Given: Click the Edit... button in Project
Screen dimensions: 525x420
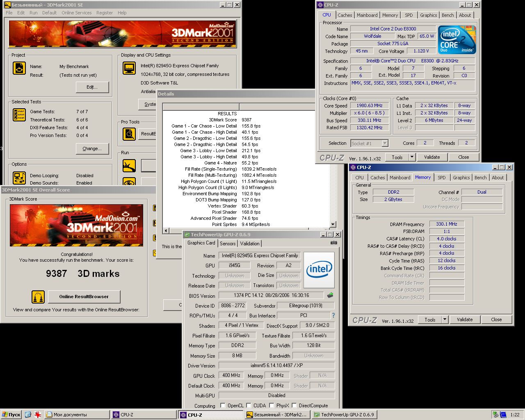Looking at the screenshot, I should [92, 87].
